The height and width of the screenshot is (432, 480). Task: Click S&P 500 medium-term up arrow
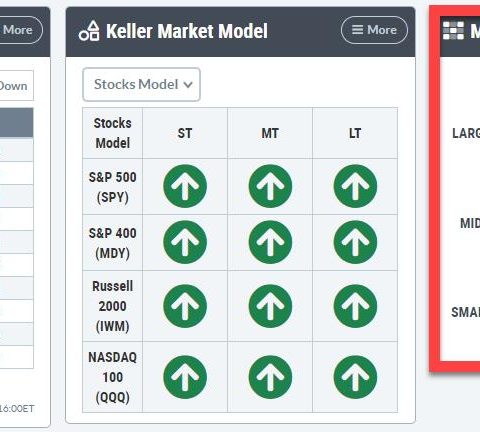270,186
